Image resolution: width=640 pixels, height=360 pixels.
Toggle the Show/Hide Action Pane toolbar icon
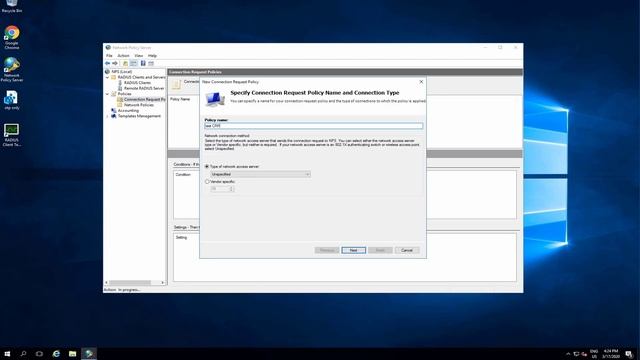151,63
